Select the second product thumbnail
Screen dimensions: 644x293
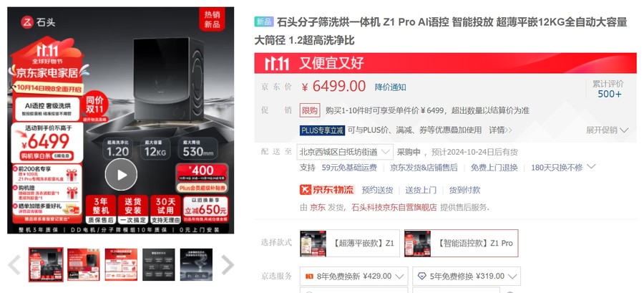pos(84,264)
